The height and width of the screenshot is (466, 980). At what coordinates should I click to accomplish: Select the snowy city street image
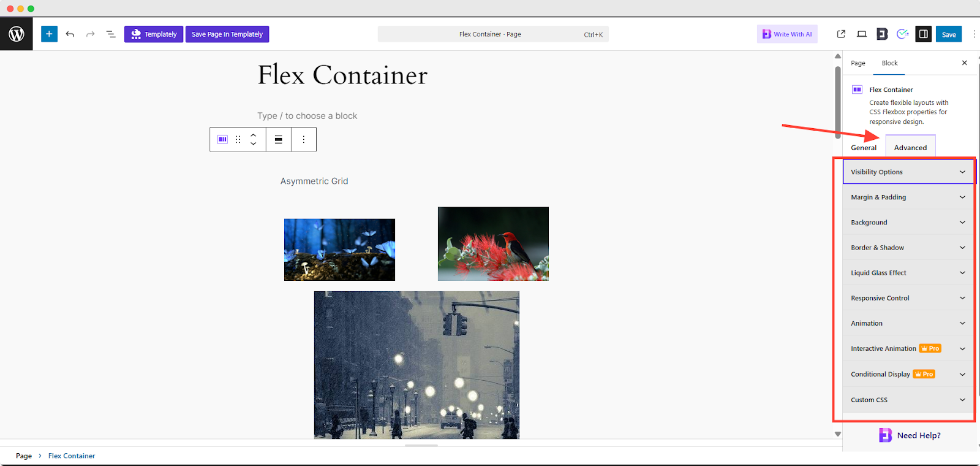(x=417, y=365)
